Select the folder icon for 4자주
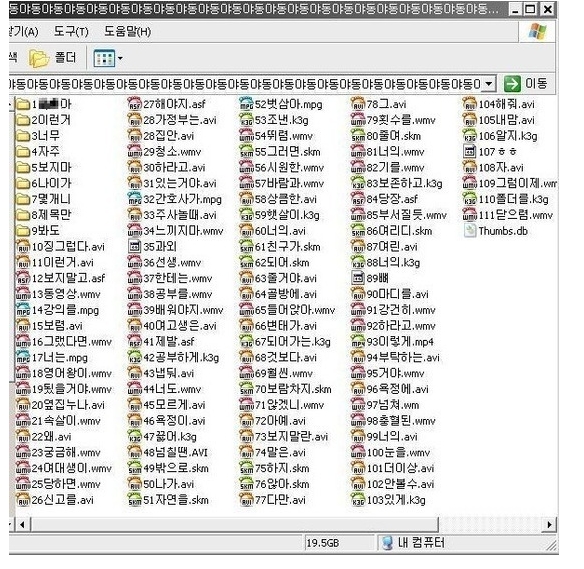Screen dimensions: 584x569 23,152
